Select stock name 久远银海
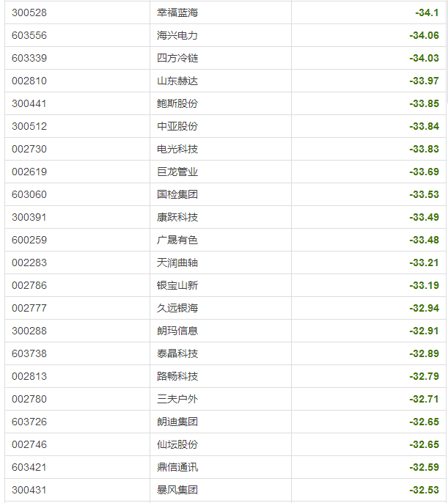 [x=177, y=308]
